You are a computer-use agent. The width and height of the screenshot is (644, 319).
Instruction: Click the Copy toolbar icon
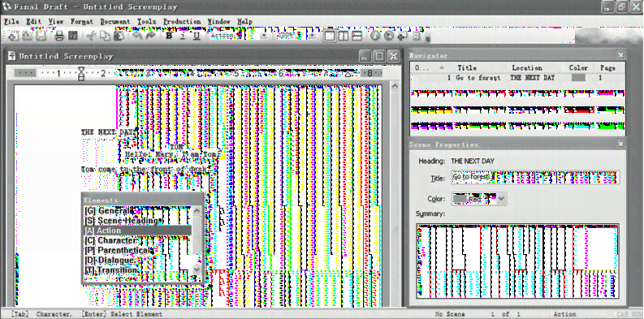105,37
